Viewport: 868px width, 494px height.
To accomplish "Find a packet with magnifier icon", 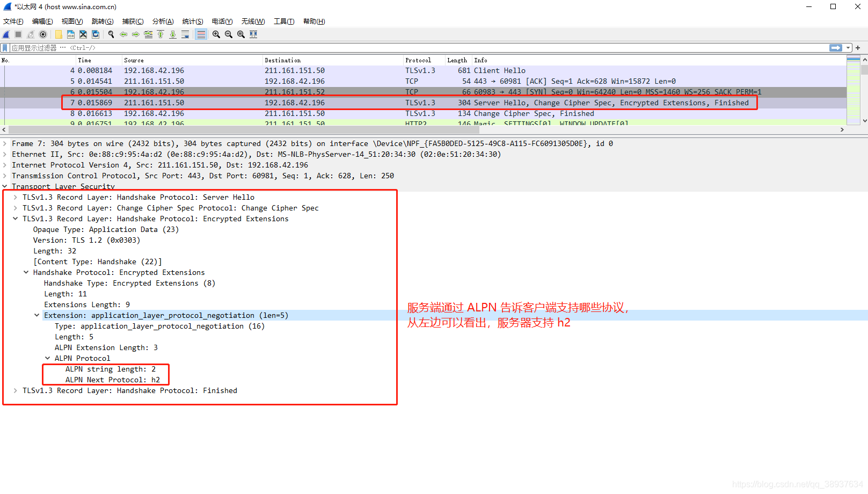I will pos(111,34).
